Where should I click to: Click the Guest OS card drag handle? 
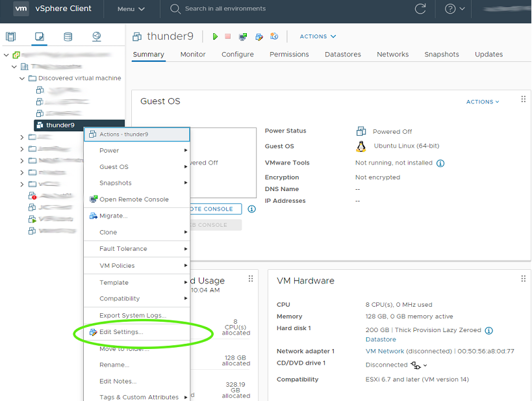pyautogui.click(x=523, y=99)
